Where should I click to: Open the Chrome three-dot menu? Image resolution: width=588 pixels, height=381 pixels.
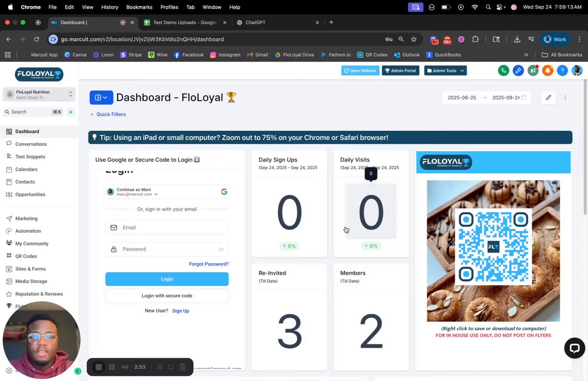[580, 39]
